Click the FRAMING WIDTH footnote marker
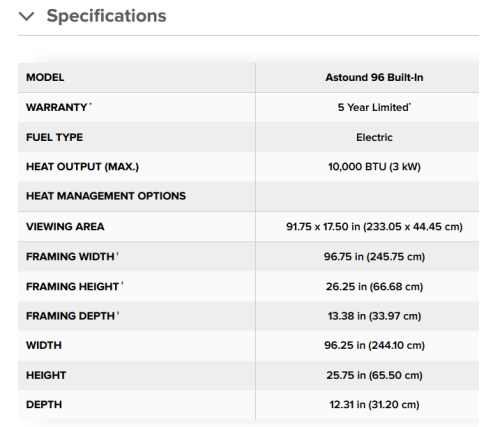Screen dimensions: 480x427 pos(117,254)
